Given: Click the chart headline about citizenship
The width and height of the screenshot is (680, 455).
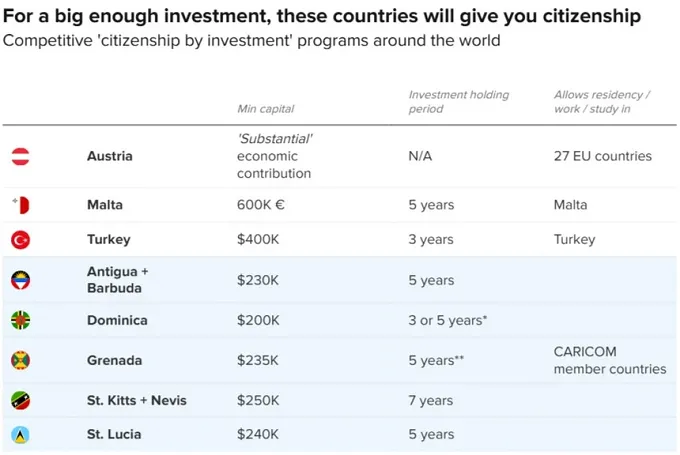Looking at the screenshot, I should tap(322, 18).
